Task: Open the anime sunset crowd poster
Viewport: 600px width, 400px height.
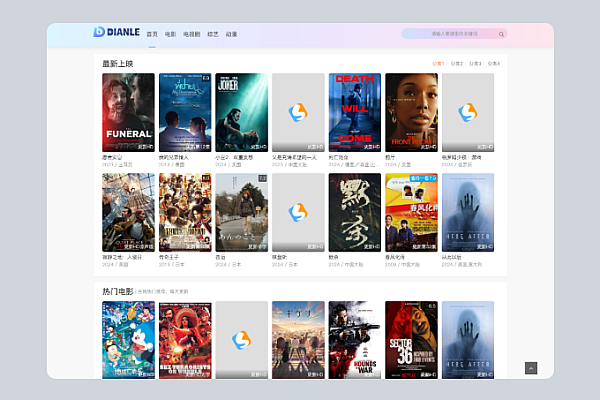Action: coord(298,340)
